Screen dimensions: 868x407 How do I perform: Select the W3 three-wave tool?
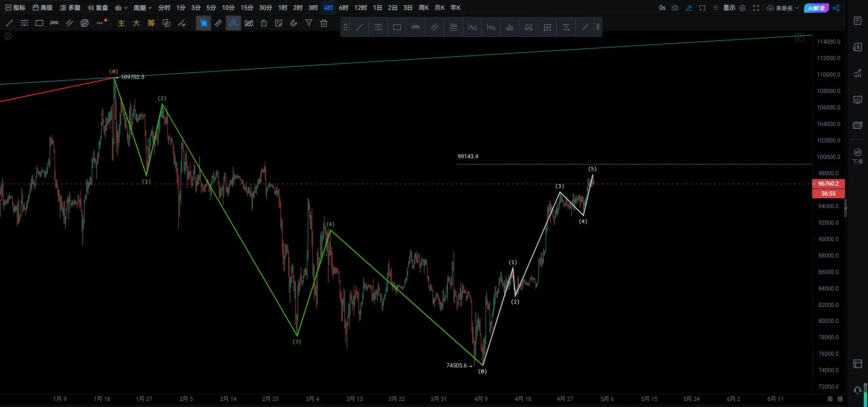(472, 27)
